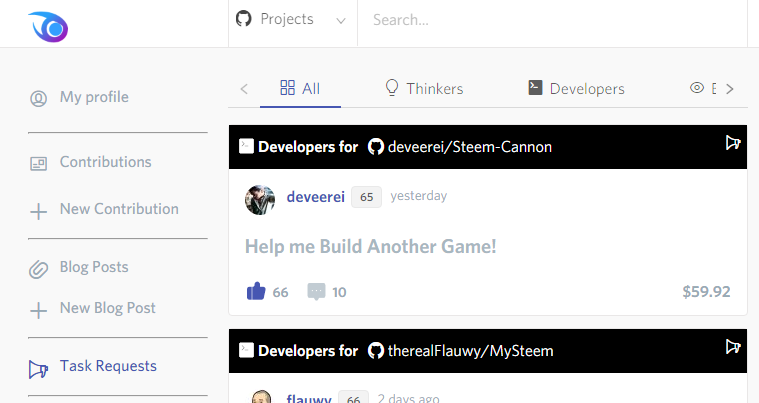Open Blog Posts in the sidebar
Image resolution: width=759 pixels, height=403 pixels.
pos(94,267)
